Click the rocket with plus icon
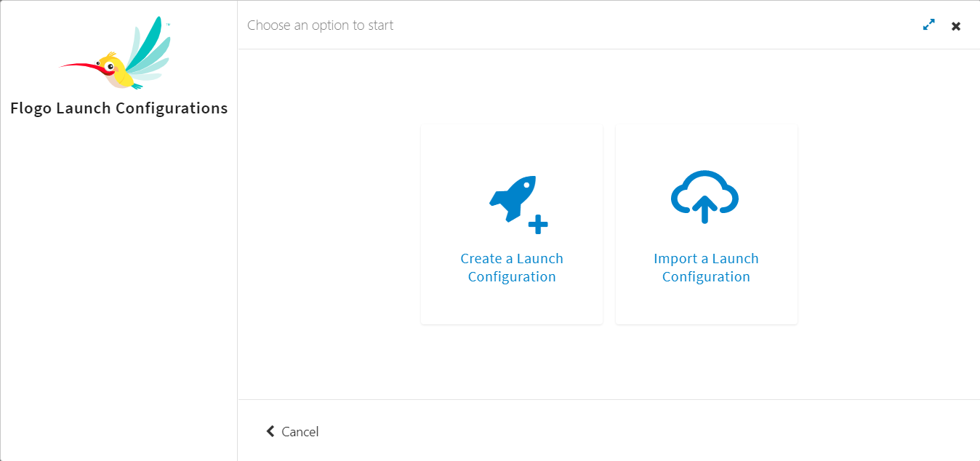 (518, 204)
